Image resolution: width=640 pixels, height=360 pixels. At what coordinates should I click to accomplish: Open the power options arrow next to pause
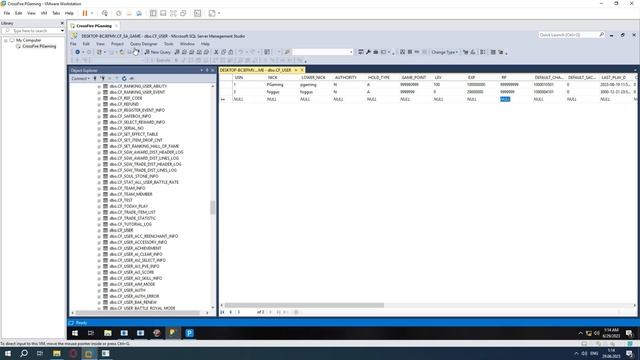tap(92, 13)
